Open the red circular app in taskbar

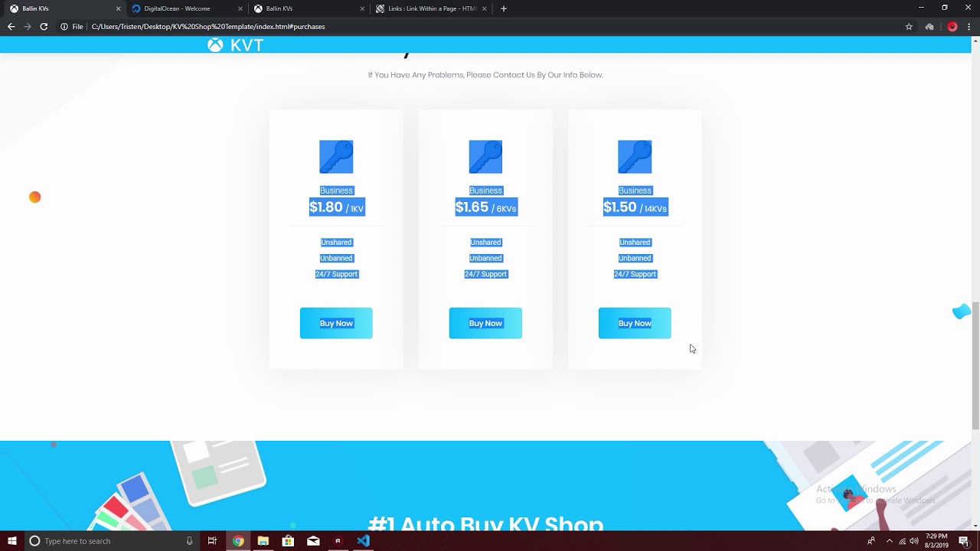(x=338, y=541)
